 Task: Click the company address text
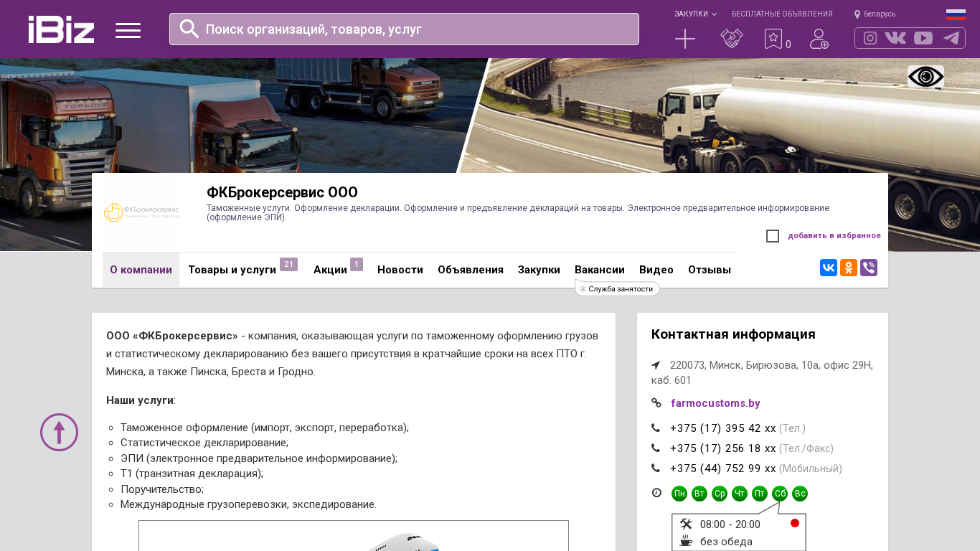pos(762,372)
